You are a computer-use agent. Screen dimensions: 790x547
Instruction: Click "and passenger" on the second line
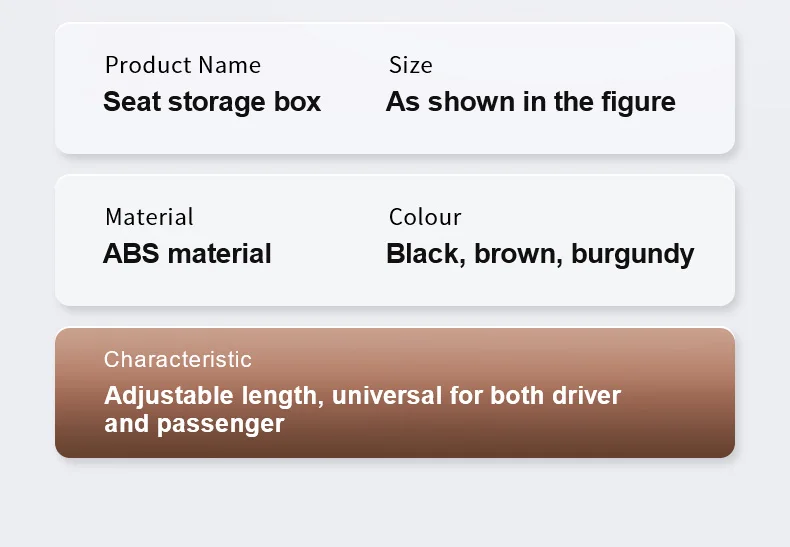pyautogui.click(x=194, y=424)
